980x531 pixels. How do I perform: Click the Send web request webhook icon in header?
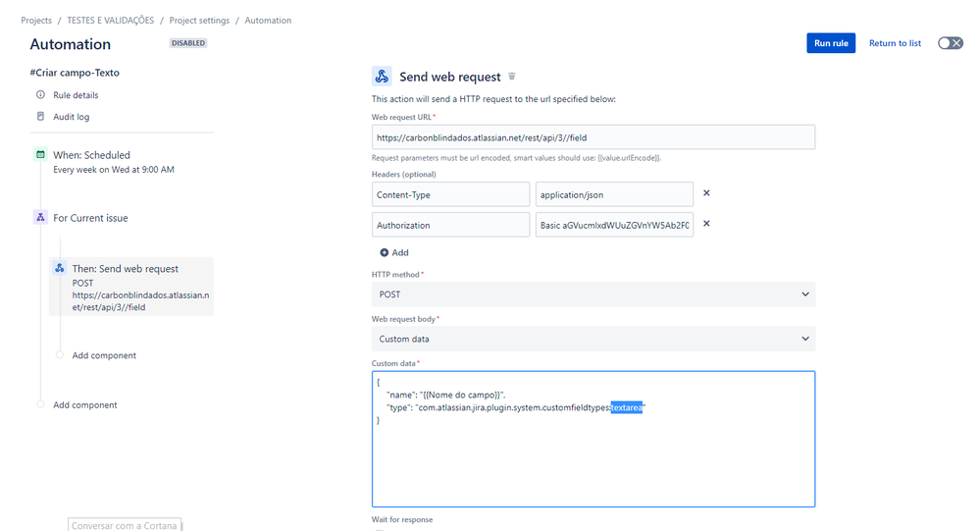382,77
